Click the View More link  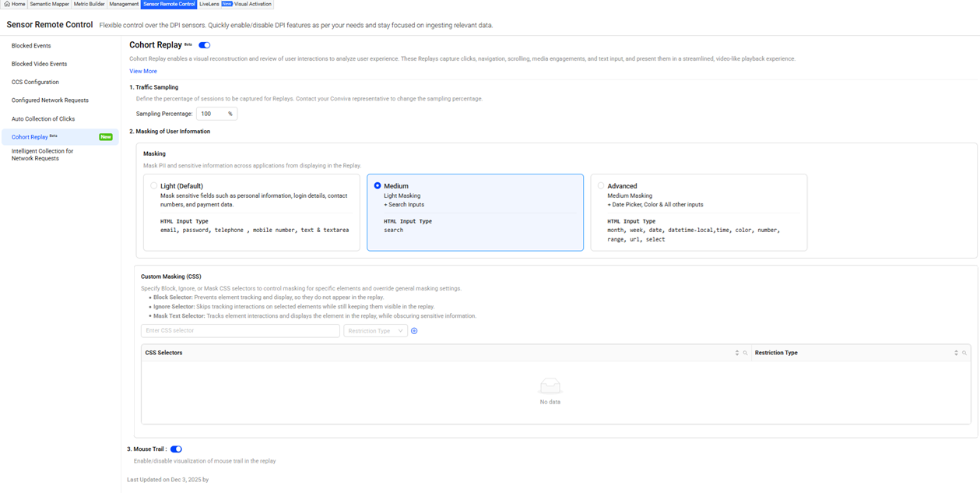(143, 71)
